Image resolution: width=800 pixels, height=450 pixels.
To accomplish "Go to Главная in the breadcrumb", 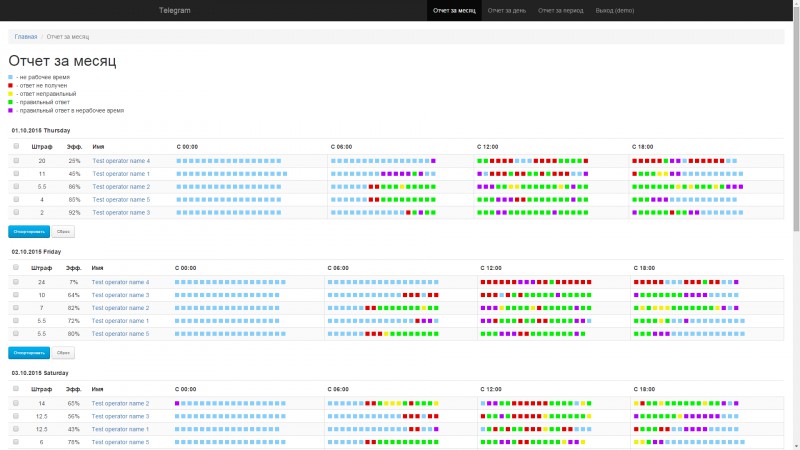I will (x=26, y=37).
